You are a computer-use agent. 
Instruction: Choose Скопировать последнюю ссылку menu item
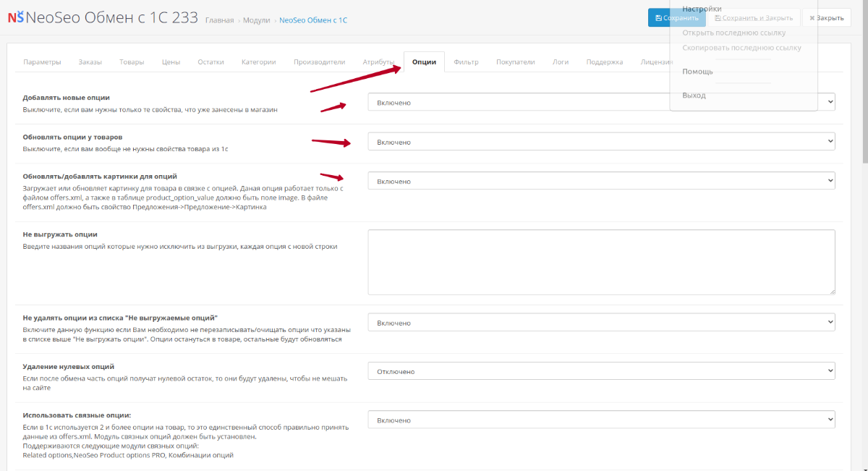742,48
